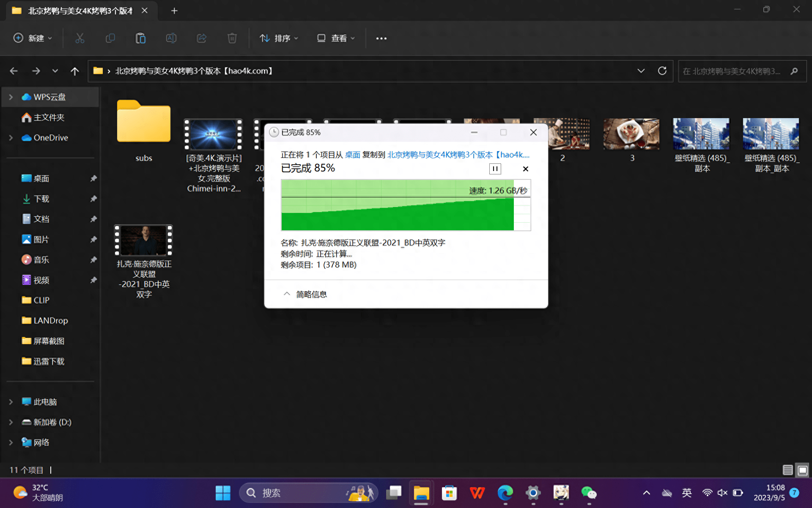Click the Paste clipboard icon
Image resolution: width=812 pixels, height=508 pixels.
pyautogui.click(x=140, y=38)
